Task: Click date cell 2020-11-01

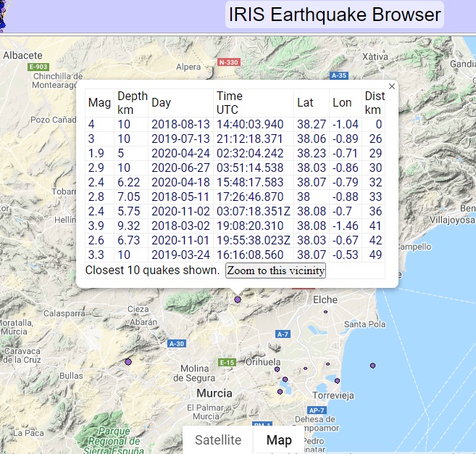Action: click(x=180, y=240)
